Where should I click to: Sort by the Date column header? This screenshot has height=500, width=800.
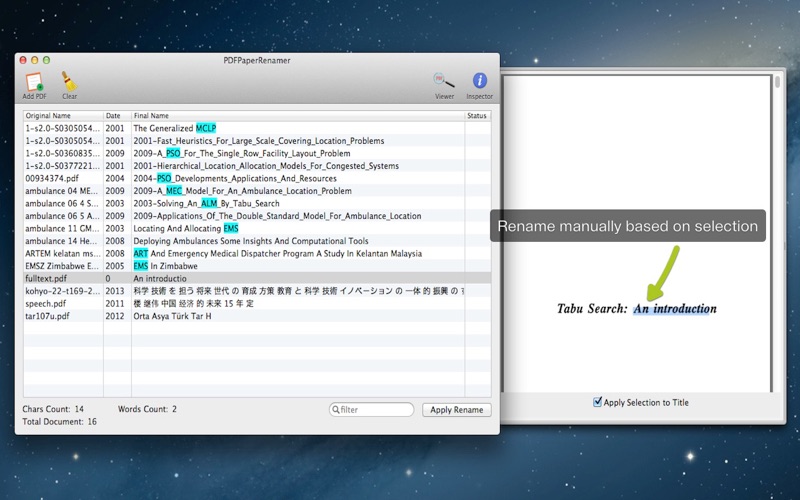pos(116,116)
